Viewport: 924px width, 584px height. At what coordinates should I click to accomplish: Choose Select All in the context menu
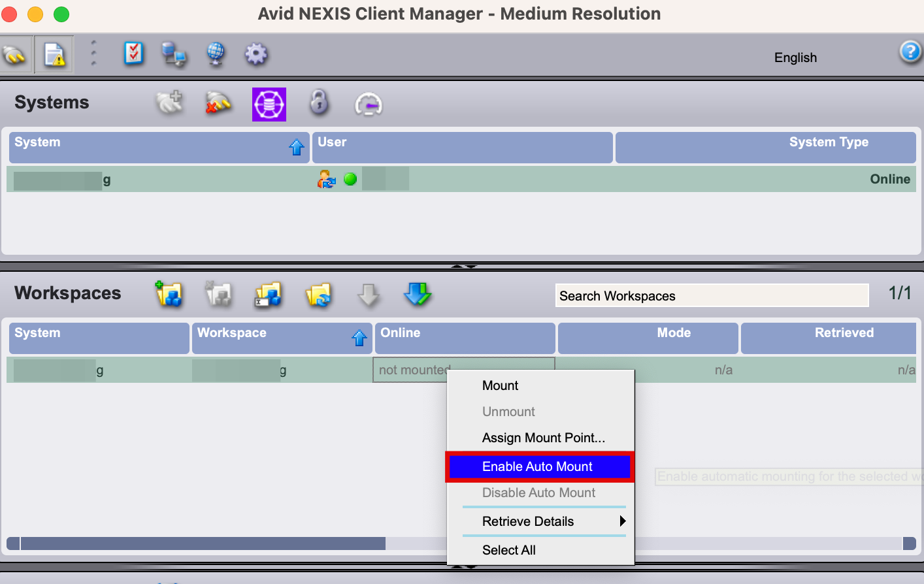509,550
